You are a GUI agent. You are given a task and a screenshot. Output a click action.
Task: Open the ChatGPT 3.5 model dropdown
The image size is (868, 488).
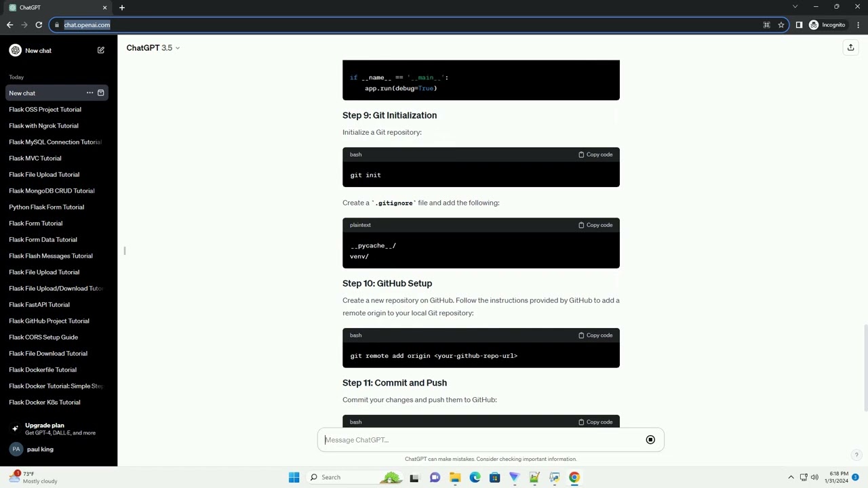(x=153, y=47)
